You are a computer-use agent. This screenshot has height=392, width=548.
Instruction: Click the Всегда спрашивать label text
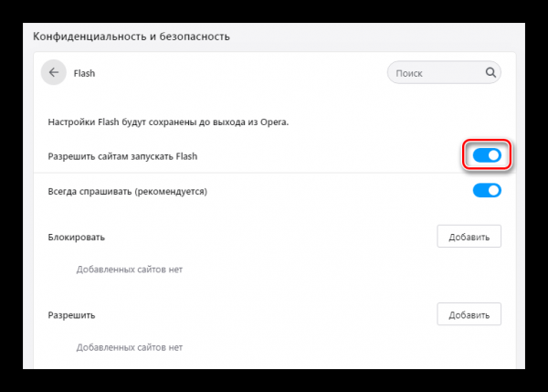[90, 192]
